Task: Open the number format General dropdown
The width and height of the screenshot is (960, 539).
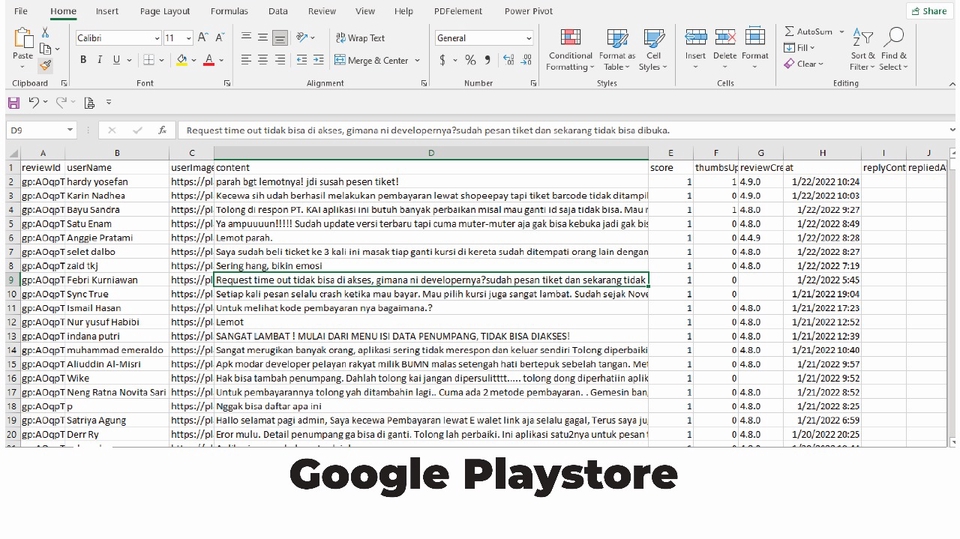Action: [x=528, y=38]
